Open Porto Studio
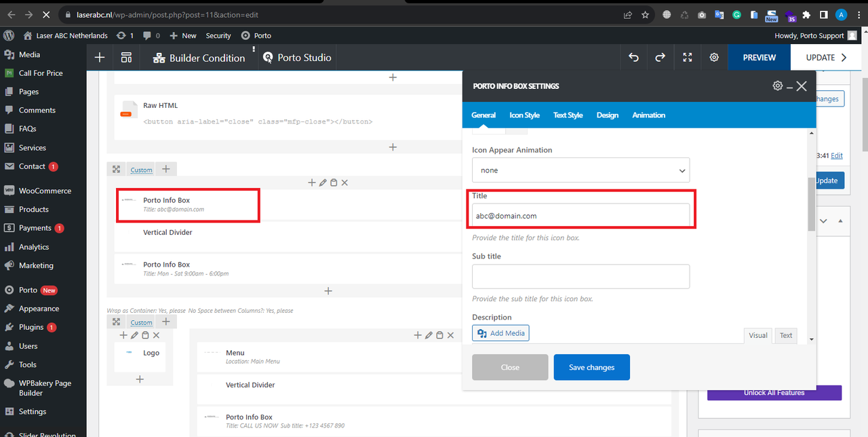The height and width of the screenshot is (437, 868). [x=297, y=58]
